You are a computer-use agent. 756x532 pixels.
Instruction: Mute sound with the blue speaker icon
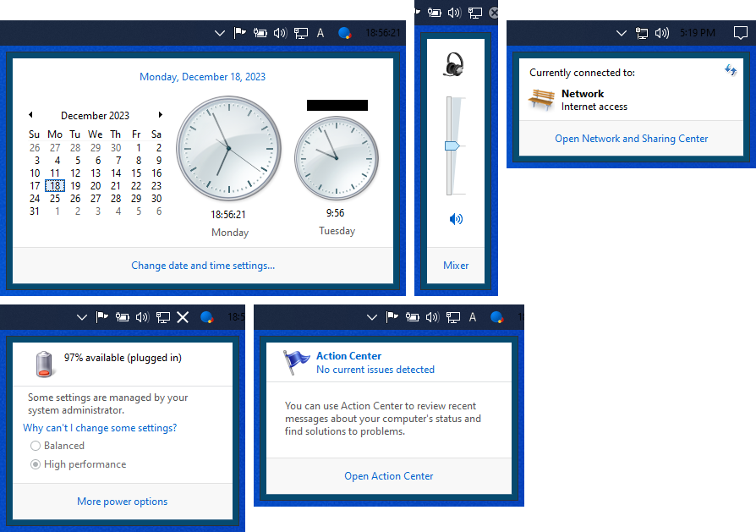pyautogui.click(x=456, y=219)
